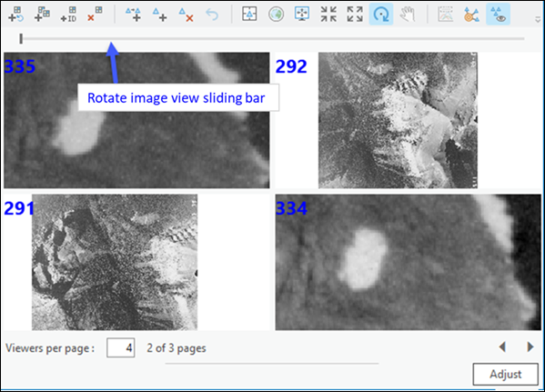Click the zoom in arrows-inward icon
Viewport: 545px width, 392px height.
(x=328, y=15)
